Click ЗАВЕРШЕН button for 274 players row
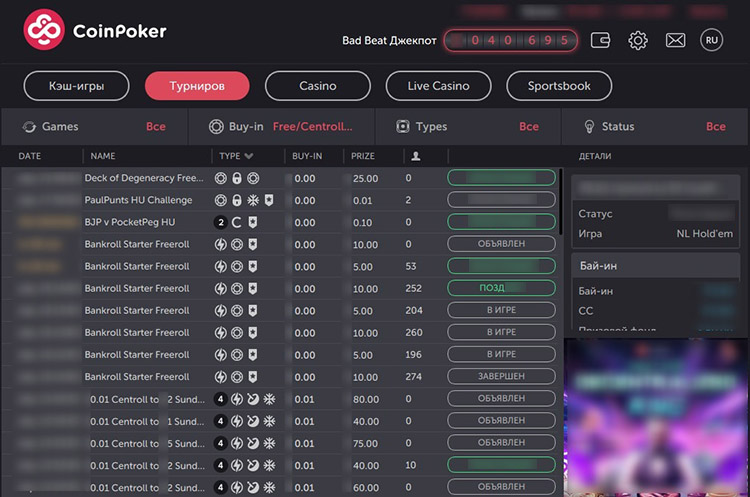Screen dimensions: 750x497 501,376
